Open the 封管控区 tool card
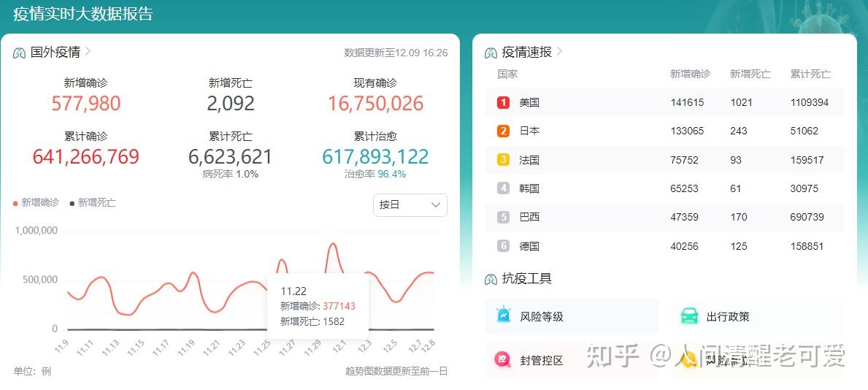 point(572,361)
